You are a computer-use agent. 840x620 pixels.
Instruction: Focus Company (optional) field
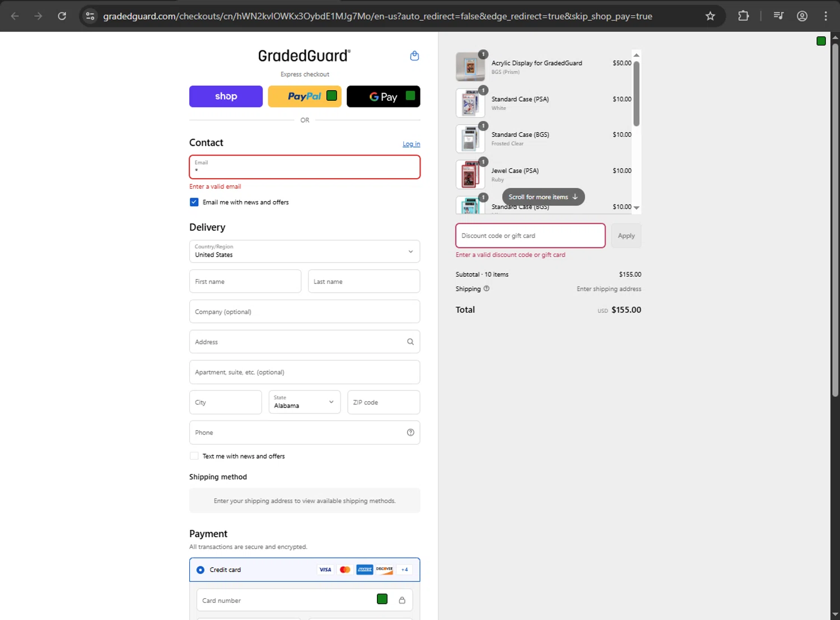pos(305,311)
